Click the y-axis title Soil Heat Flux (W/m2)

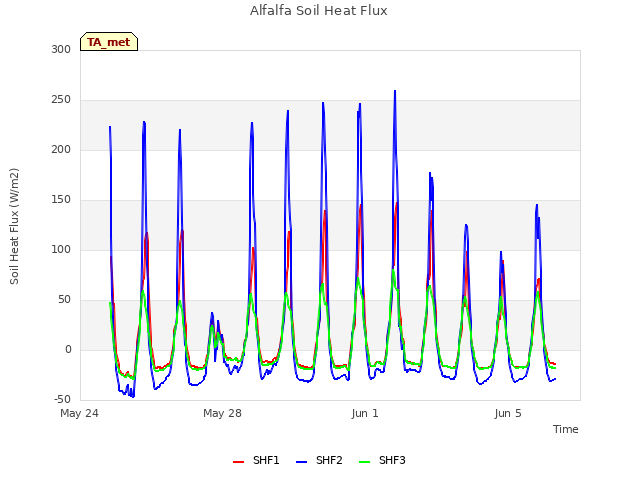(14, 226)
